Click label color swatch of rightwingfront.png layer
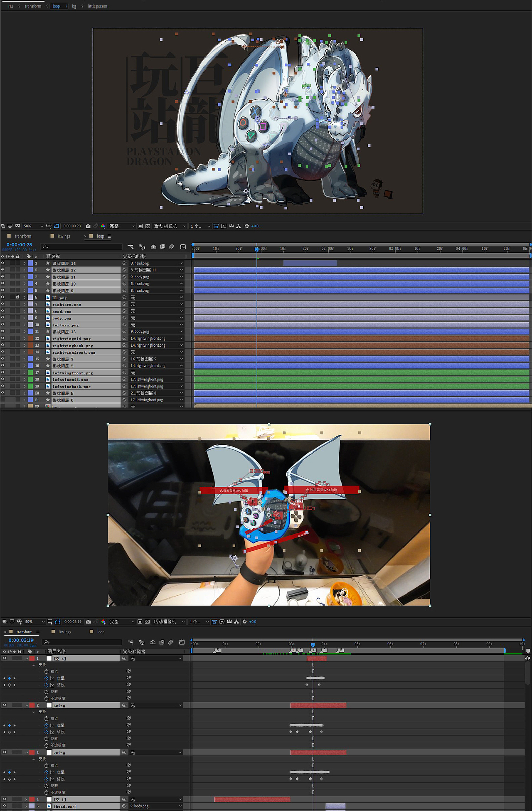532x811 pixels. [x=30, y=352]
